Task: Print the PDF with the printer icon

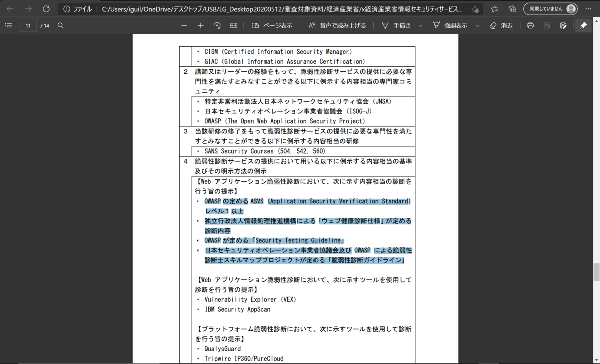Action: 530,25
